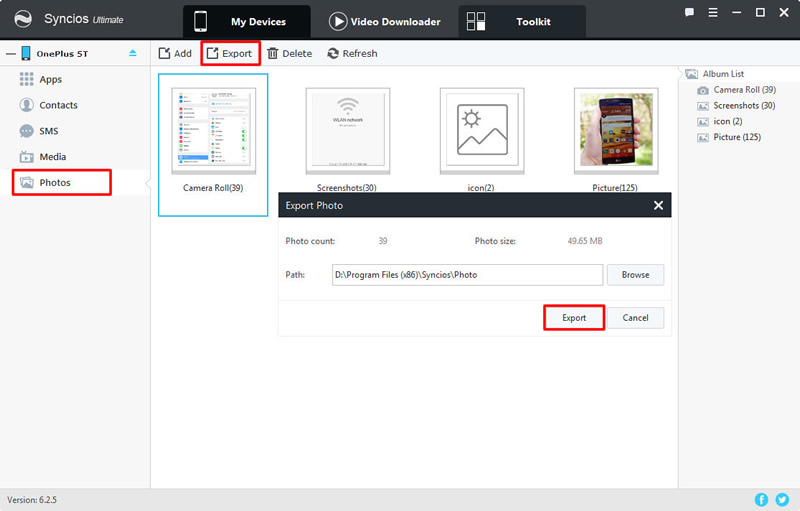Open icon (2) in Album List
This screenshot has width=800, height=511.
coord(727,121)
